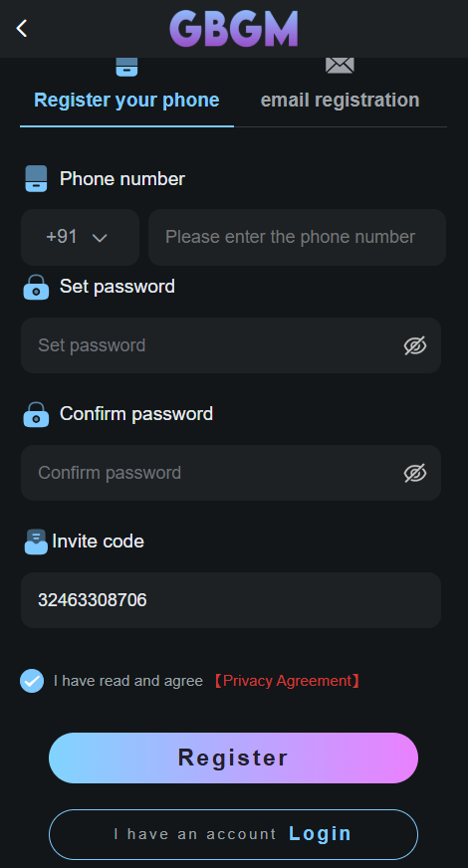Click the phone icon above Register your phone
Screen dimensions: 468x868
[126, 67]
